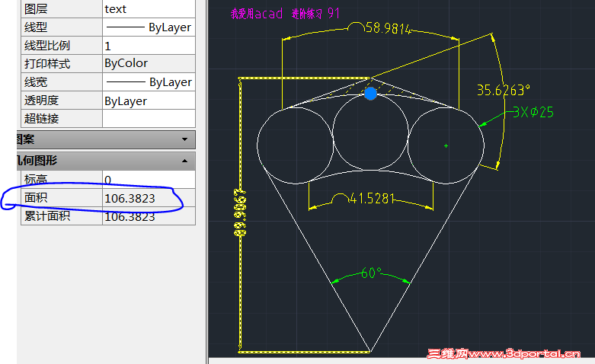Click the magenta drawing title text ending in 91
595x364 pixels.
pyautogui.click(x=285, y=14)
